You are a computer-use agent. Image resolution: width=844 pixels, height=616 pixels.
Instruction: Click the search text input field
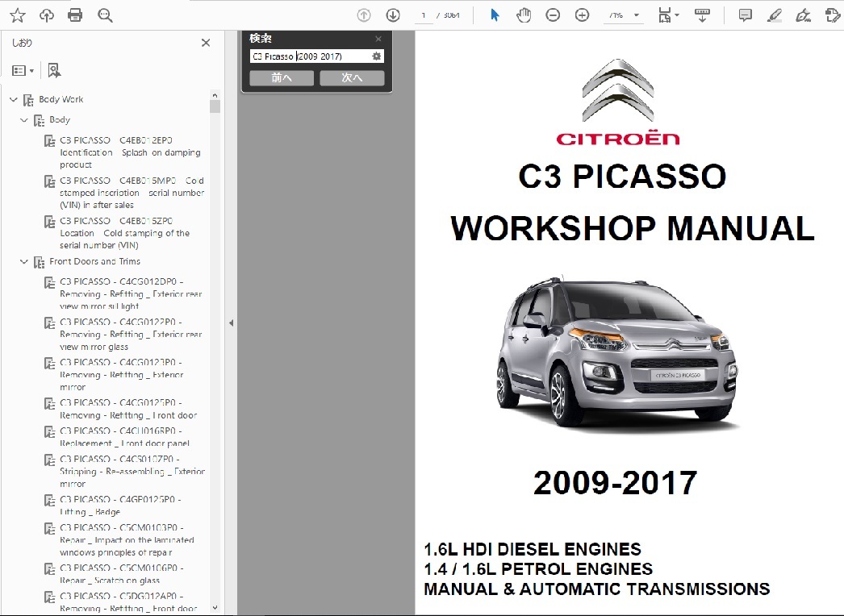(x=311, y=56)
